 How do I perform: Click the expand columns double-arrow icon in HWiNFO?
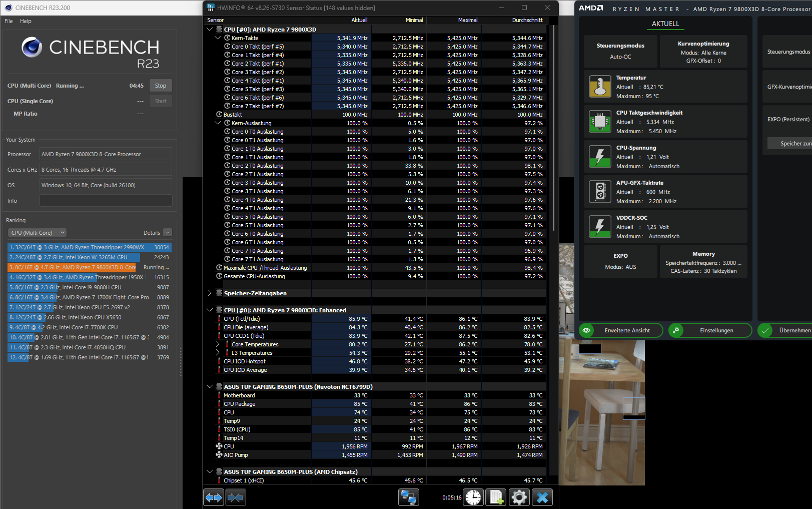point(214,497)
